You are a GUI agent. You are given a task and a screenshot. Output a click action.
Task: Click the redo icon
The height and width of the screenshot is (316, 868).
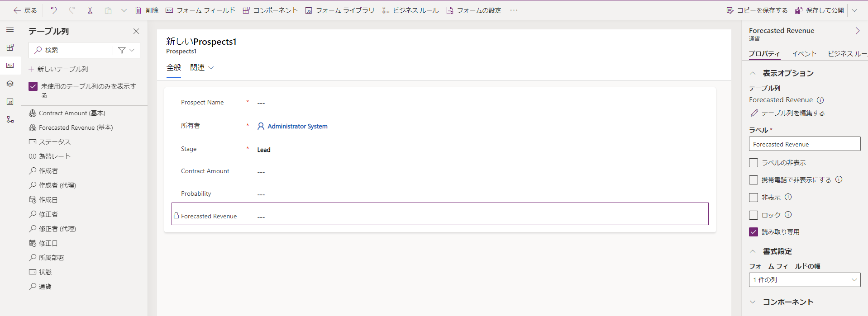pyautogui.click(x=72, y=10)
